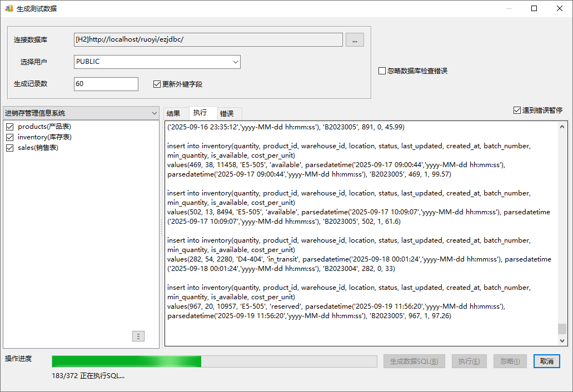This screenshot has width=573, height=392.
Task: Close the 生成测试数据 dialog
Action: point(559,8)
